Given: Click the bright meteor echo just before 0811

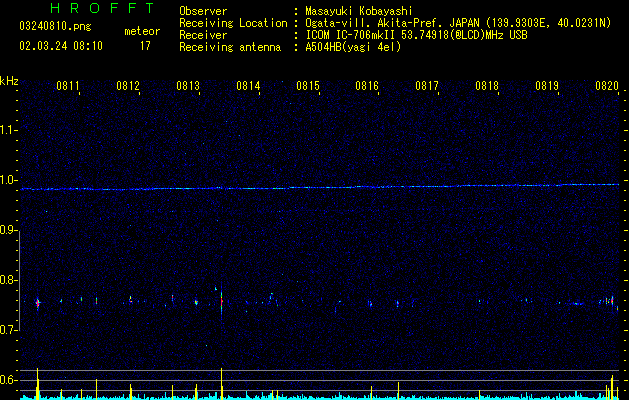Looking at the screenshot, I should (38, 303).
